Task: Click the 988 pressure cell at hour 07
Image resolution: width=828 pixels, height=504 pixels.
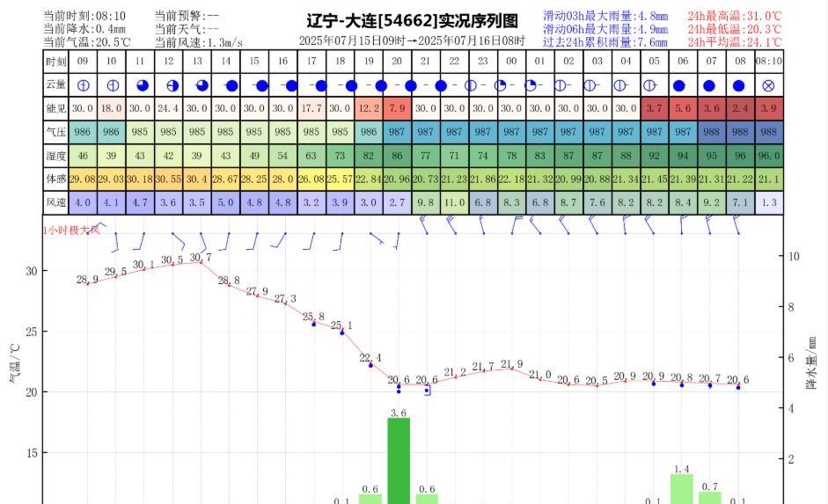Action: (711, 132)
